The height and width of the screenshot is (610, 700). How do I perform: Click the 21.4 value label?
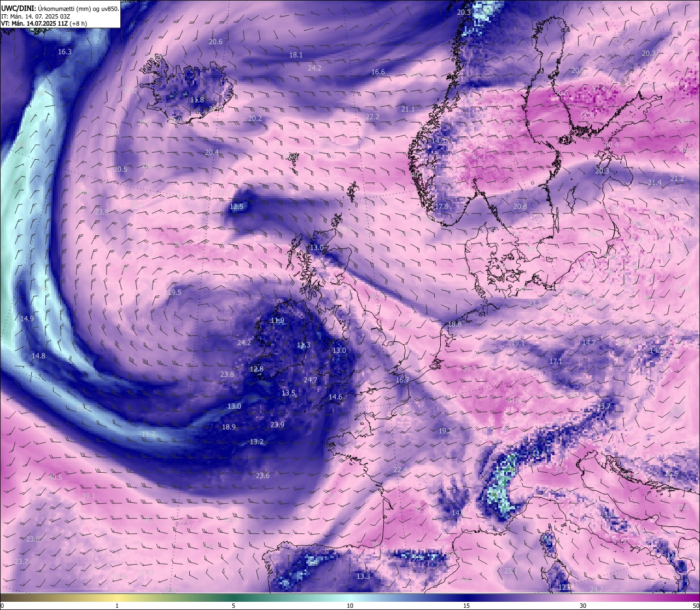654,182
